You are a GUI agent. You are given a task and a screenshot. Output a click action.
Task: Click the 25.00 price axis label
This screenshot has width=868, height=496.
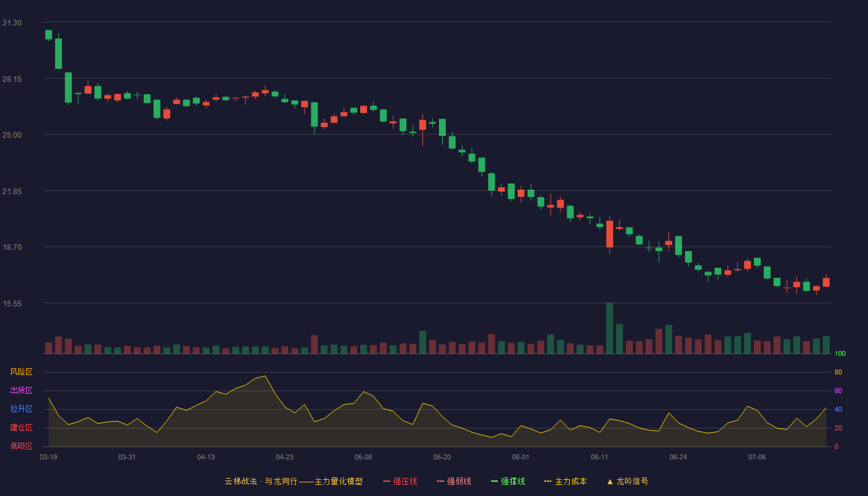[12, 135]
